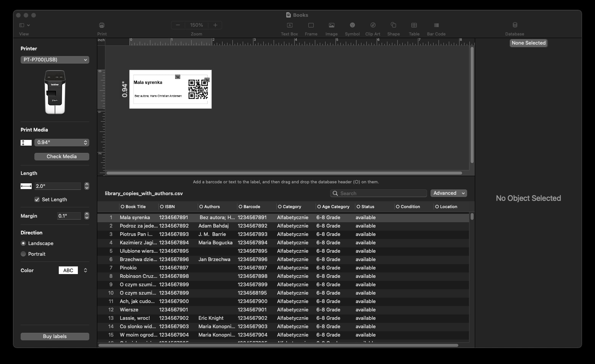This screenshot has height=364, width=595.
Task: Click the canvas vertical scrollbar
Action: [x=472, y=105]
